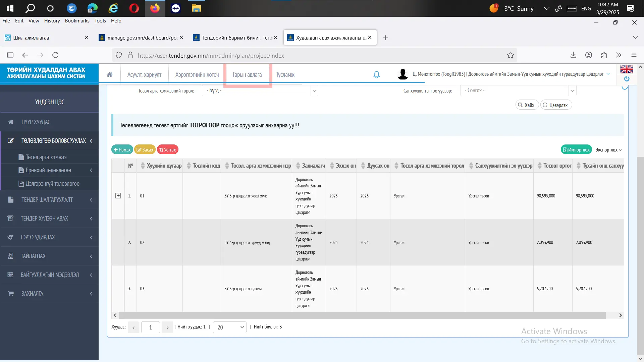Reload the page with the refresh icon
This screenshot has width=644, height=362.
click(55, 55)
